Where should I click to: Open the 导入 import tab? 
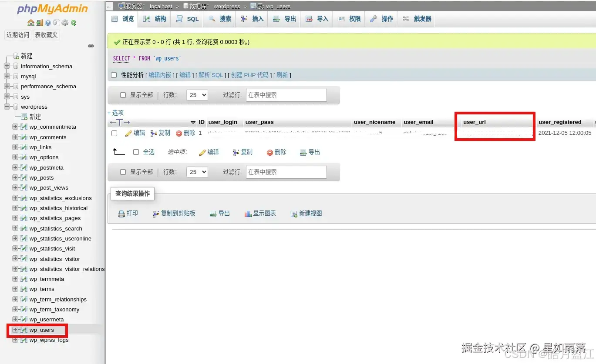(x=317, y=19)
